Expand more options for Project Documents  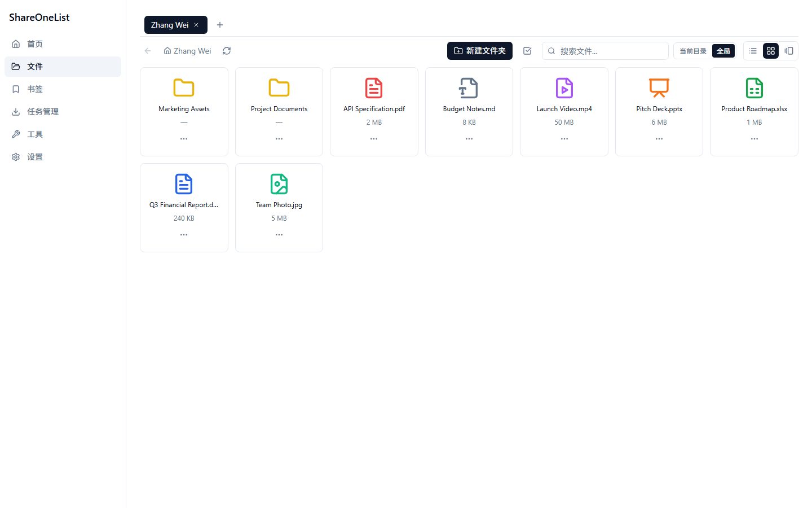click(279, 139)
